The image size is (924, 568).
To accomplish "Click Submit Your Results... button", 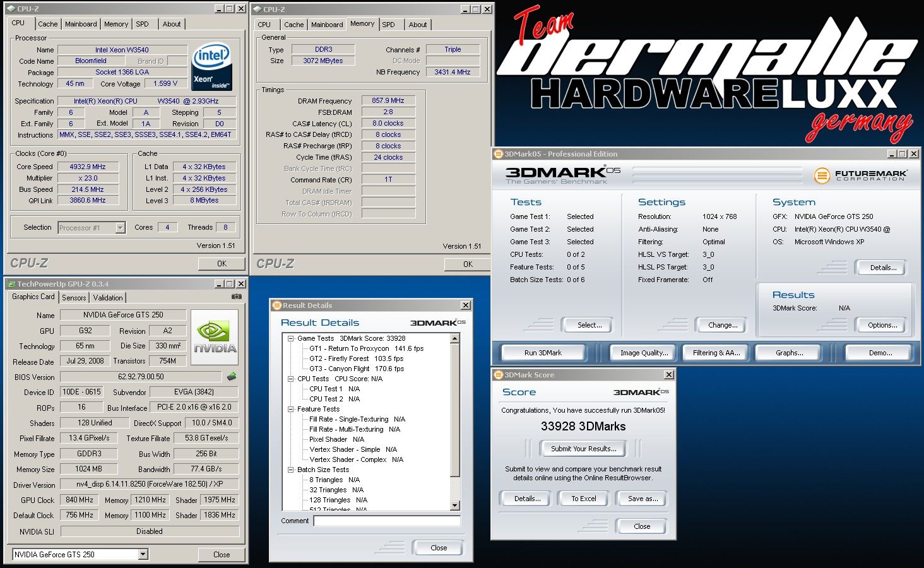I will click(x=583, y=449).
